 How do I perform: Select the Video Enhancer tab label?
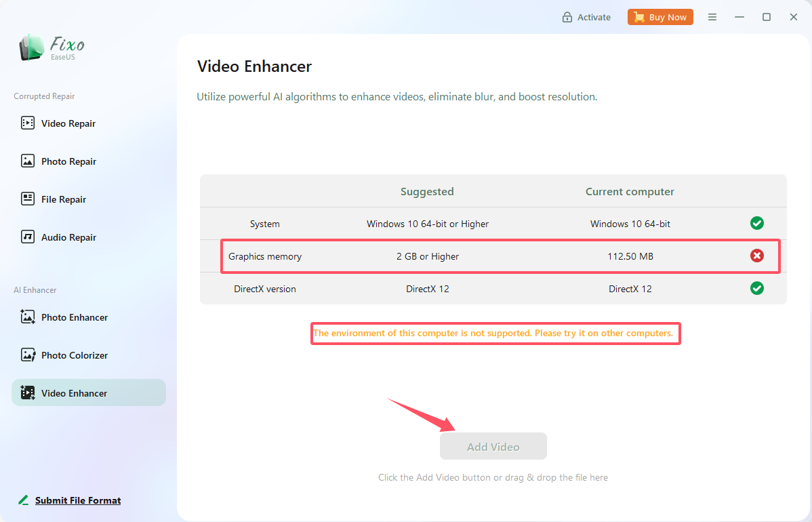pyautogui.click(x=74, y=393)
